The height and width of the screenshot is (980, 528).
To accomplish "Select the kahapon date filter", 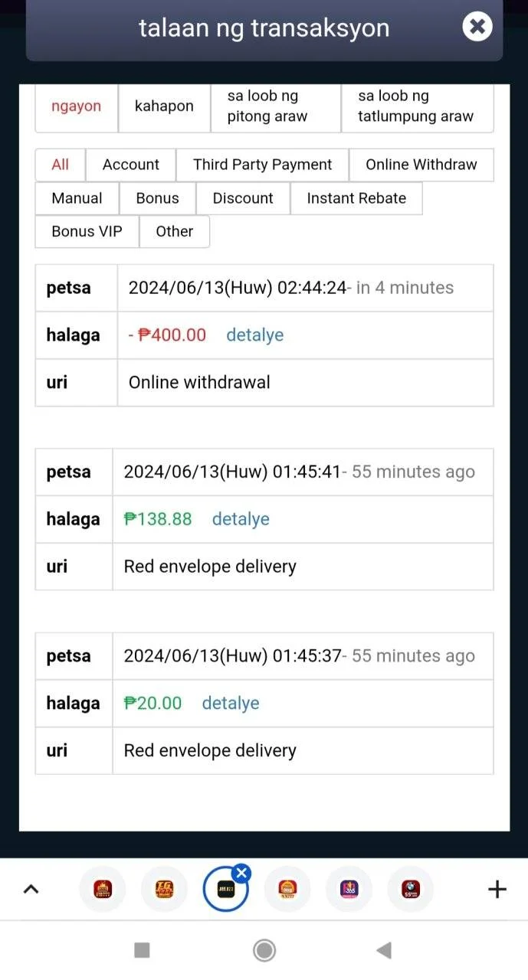I will [164, 106].
